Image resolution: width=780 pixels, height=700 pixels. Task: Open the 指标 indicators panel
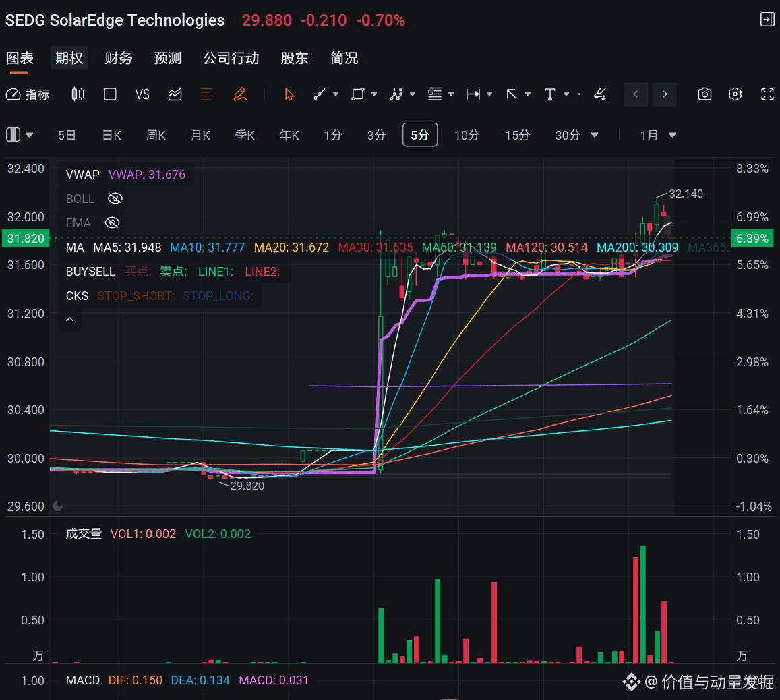click(x=28, y=94)
